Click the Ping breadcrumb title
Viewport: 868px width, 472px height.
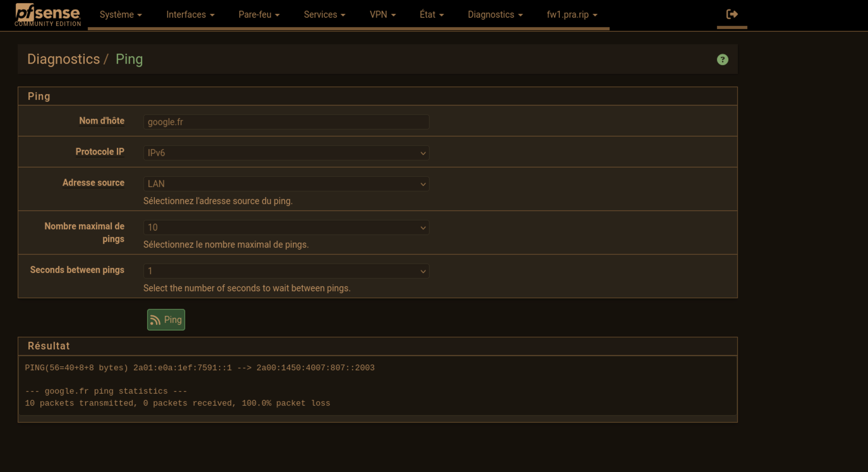[x=129, y=59]
